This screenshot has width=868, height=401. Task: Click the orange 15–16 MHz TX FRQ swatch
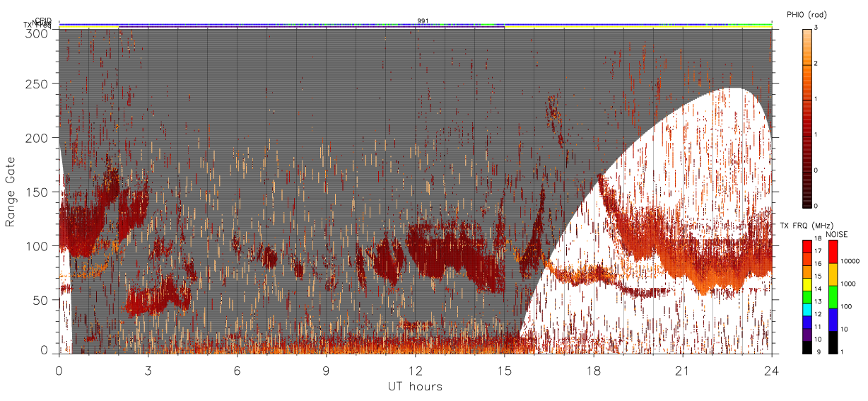coord(807,272)
